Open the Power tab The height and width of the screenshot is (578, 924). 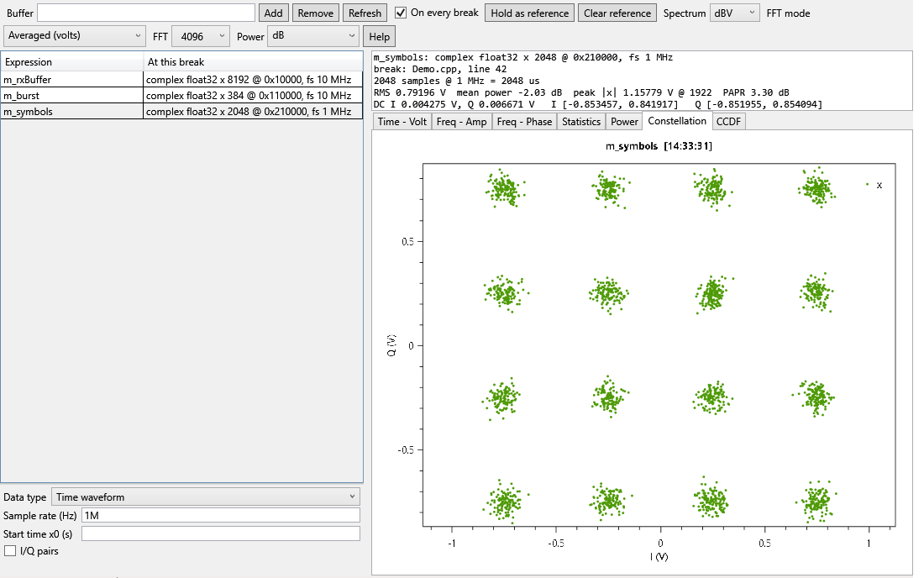click(x=624, y=121)
